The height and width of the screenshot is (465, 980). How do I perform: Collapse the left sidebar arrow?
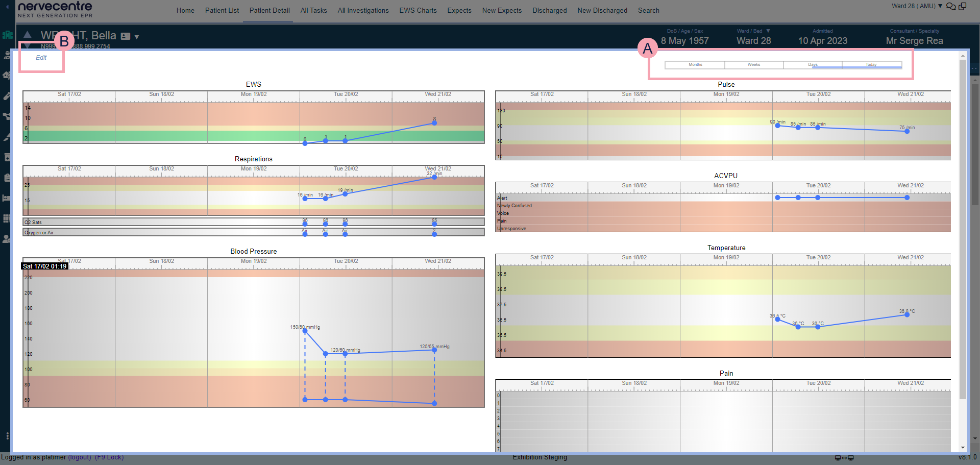tap(7, 7)
